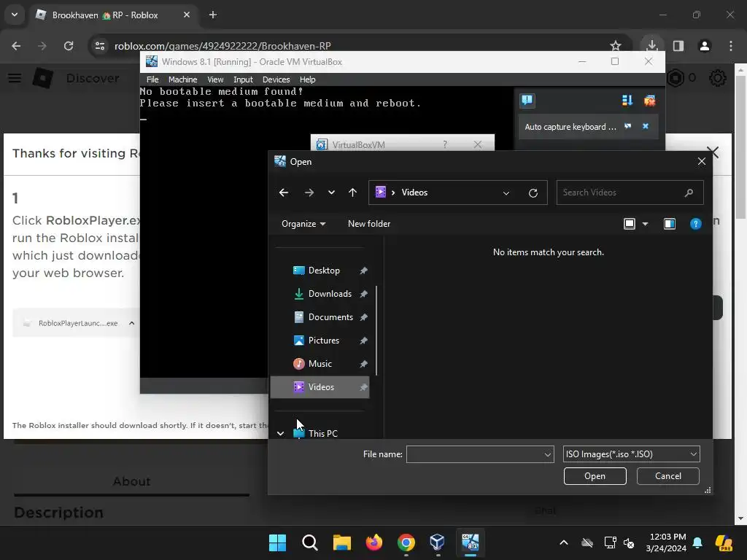Image resolution: width=747 pixels, height=560 pixels.
Task: Open Chrome tab search dropdown
Action: coord(15,15)
